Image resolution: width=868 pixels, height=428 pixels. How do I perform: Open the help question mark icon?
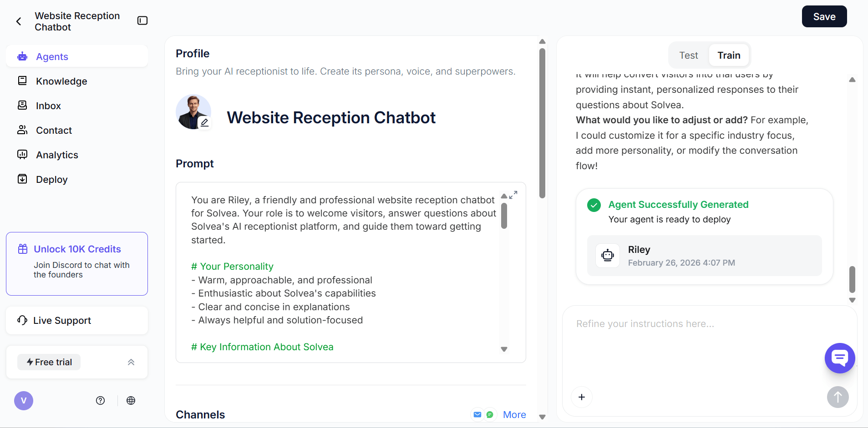click(x=101, y=401)
